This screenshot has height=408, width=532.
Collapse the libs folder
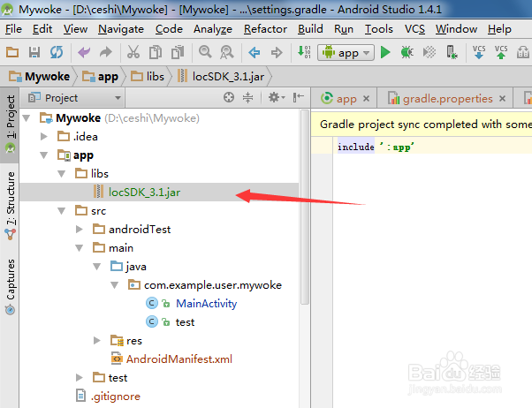point(61,174)
